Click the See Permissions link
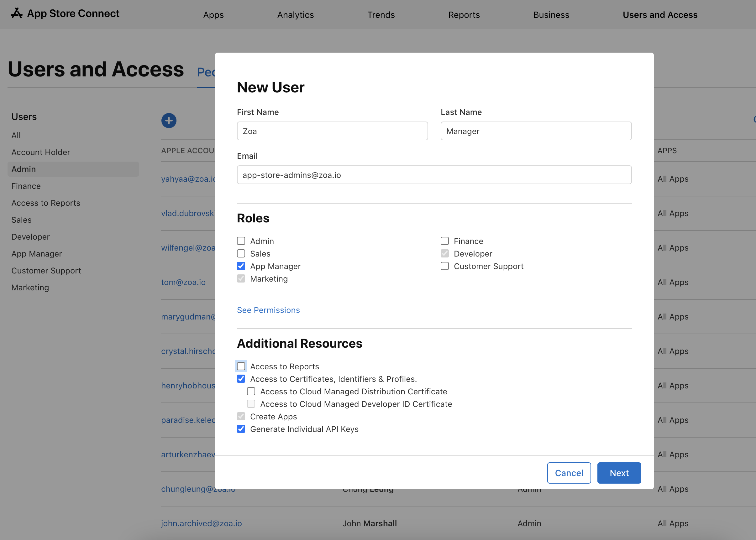This screenshot has height=540, width=756. pos(268,310)
